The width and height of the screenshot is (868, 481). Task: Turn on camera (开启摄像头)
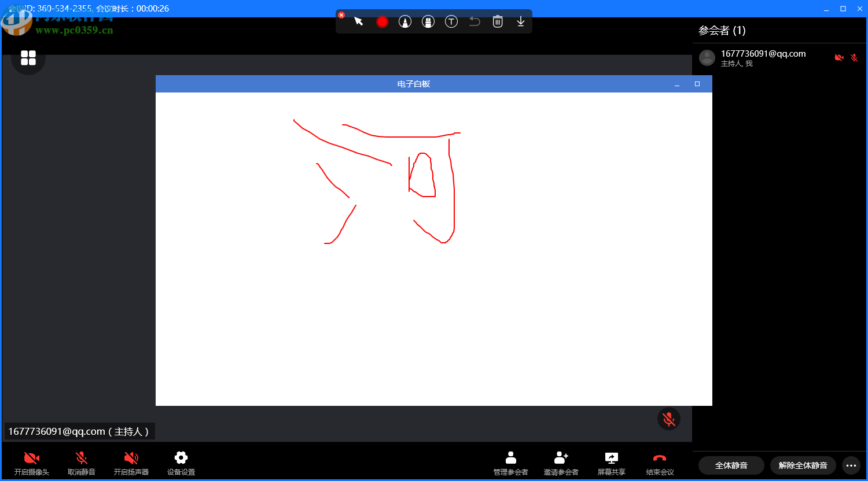32,464
